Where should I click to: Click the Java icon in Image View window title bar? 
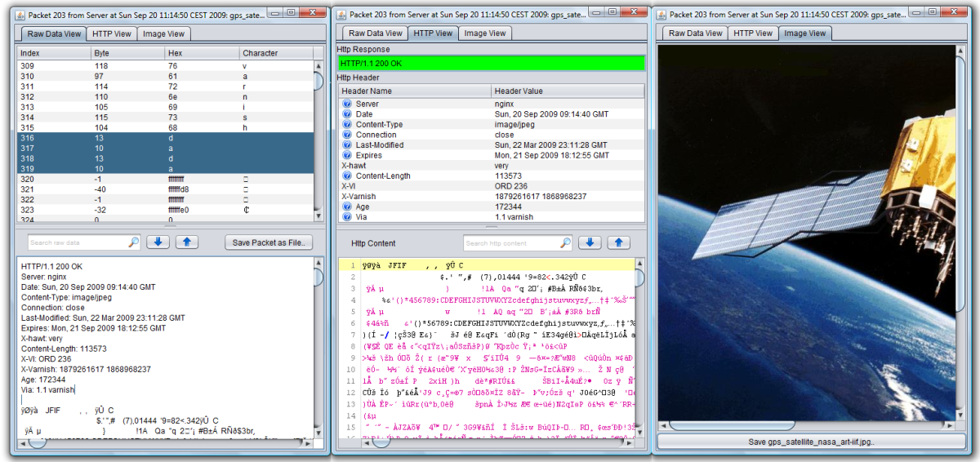tap(661, 15)
